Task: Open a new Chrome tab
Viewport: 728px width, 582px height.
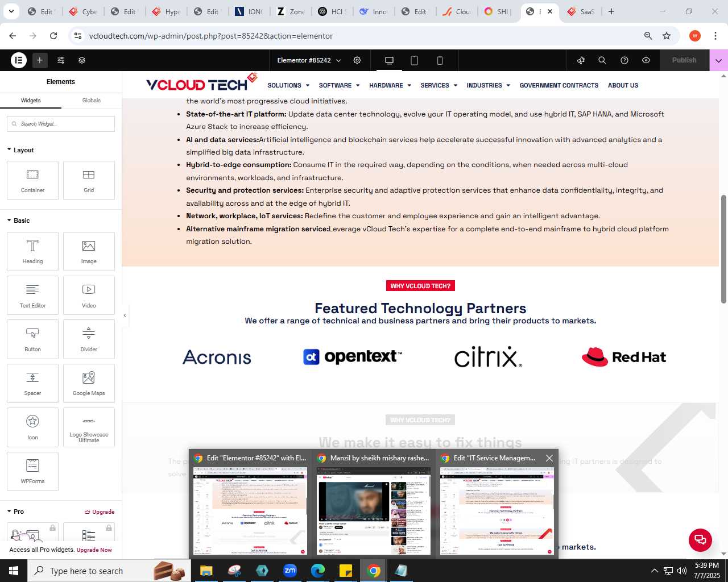Action: [611, 11]
